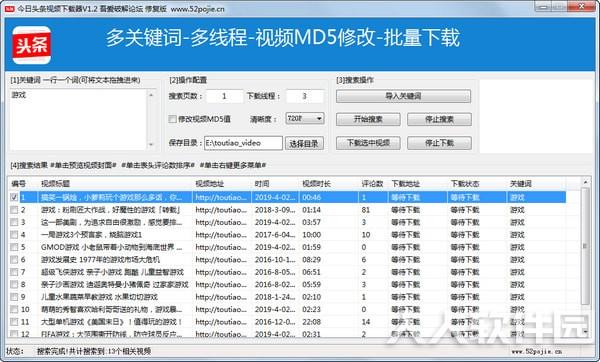Click comment count cell 81
Screen dimensions: 600x362
[366, 210]
